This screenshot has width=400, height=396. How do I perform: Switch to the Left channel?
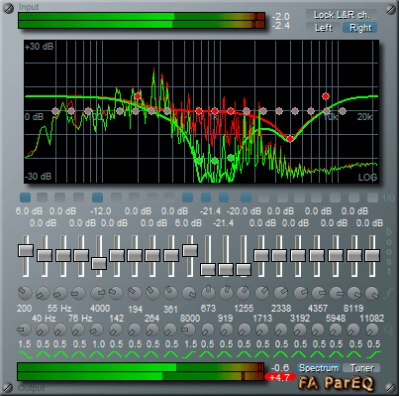324,28
